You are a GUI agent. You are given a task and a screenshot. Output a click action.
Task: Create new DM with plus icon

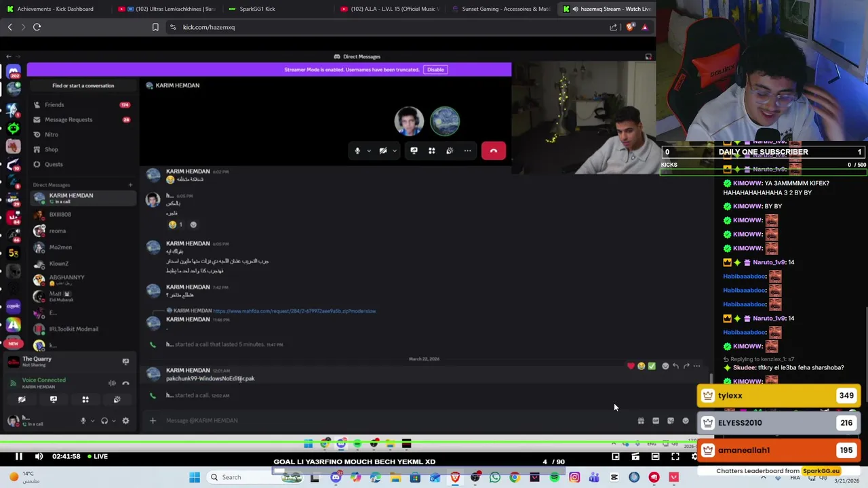coord(130,185)
